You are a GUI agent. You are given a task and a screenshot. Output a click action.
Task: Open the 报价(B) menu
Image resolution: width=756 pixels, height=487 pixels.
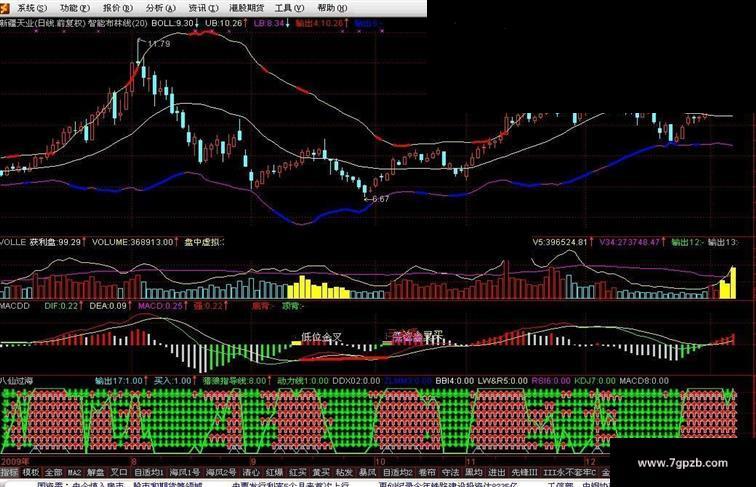(x=118, y=8)
